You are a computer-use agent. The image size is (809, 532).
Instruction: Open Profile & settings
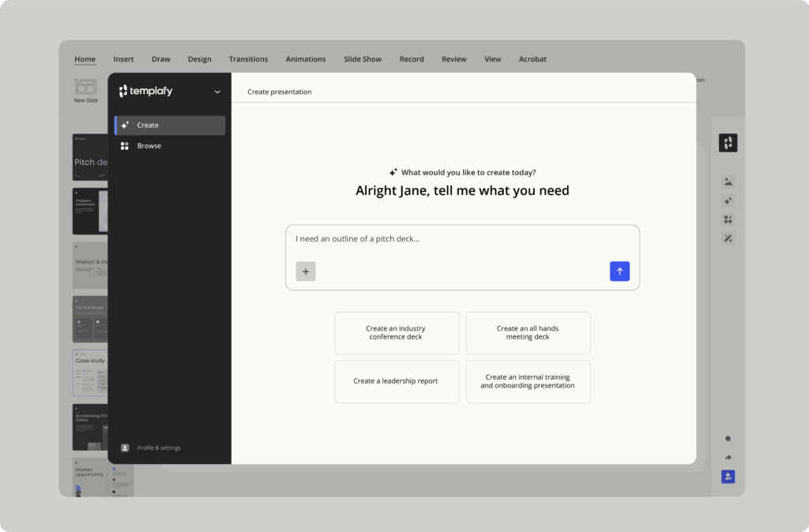(x=158, y=448)
